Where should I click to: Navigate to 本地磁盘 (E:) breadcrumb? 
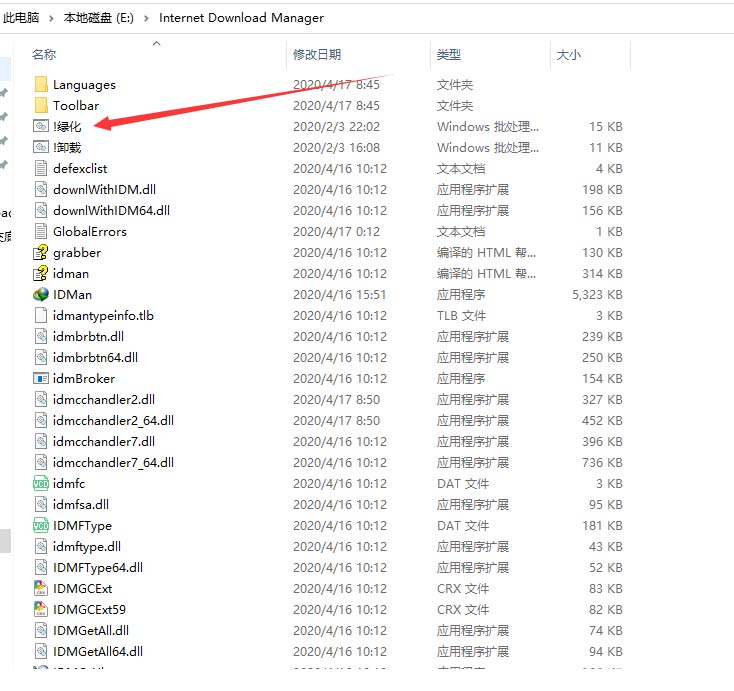pyautogui.click(x=98, y=18)
